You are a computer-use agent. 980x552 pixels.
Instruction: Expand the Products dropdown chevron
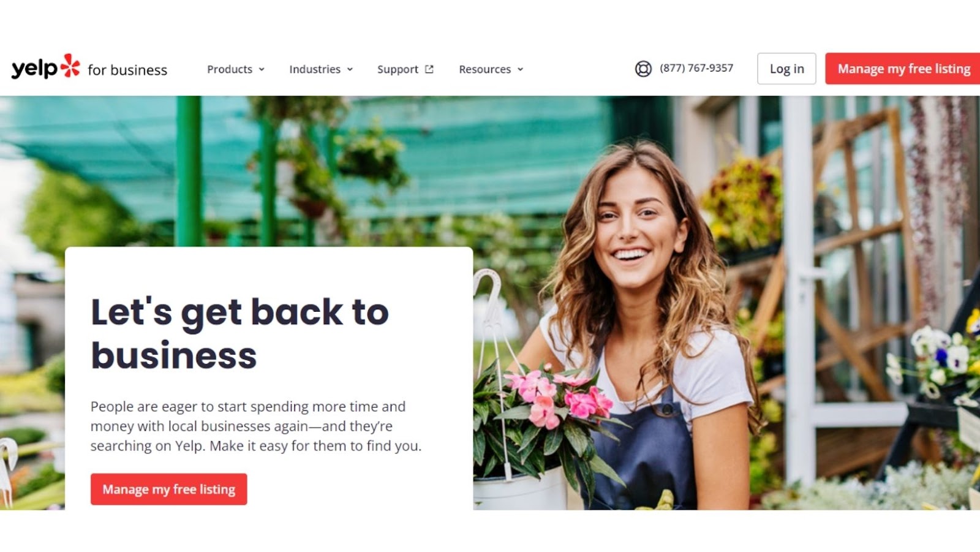(x=262, y=69)
